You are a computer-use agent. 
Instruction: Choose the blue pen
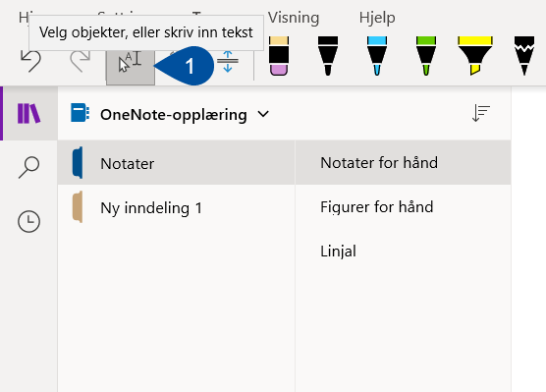pyautogui.click(x=377, y=56)
